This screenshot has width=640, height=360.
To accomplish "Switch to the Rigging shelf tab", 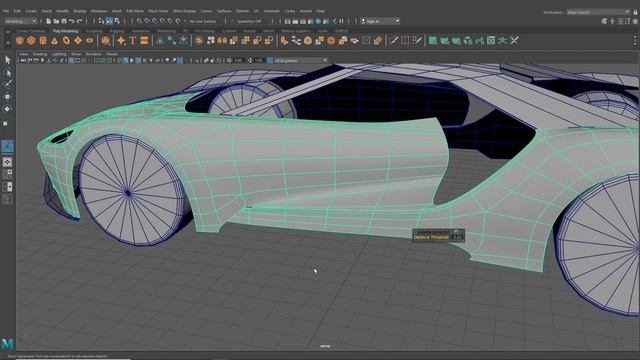I will (x=117, y=31).
